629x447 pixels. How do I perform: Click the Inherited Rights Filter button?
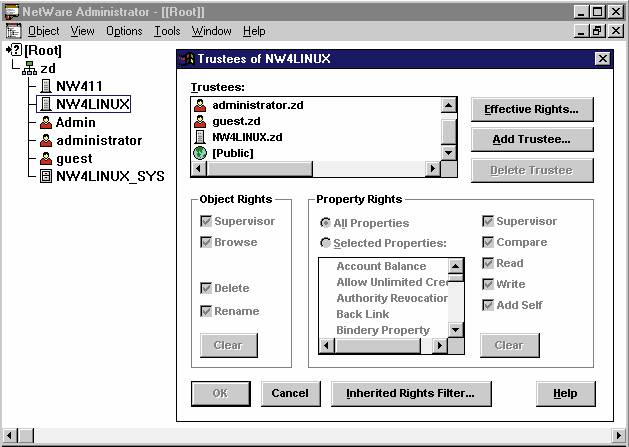tap(411, 394)
